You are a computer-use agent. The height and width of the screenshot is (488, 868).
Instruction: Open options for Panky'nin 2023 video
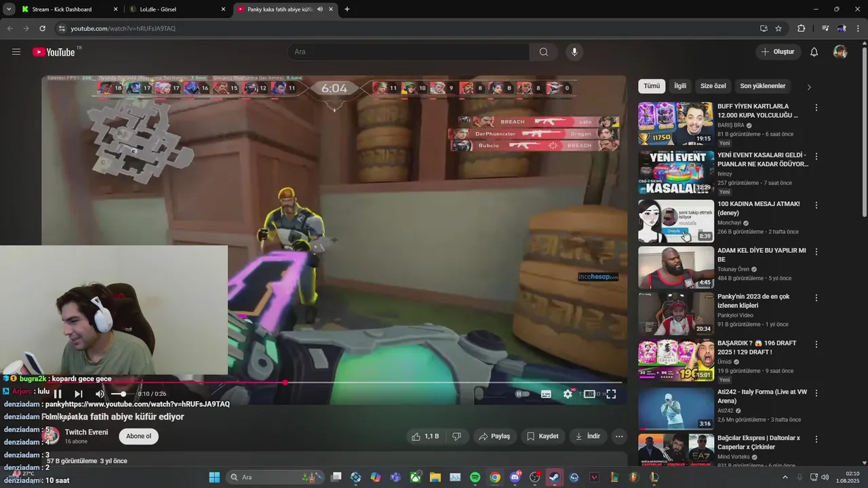[816, 298]
